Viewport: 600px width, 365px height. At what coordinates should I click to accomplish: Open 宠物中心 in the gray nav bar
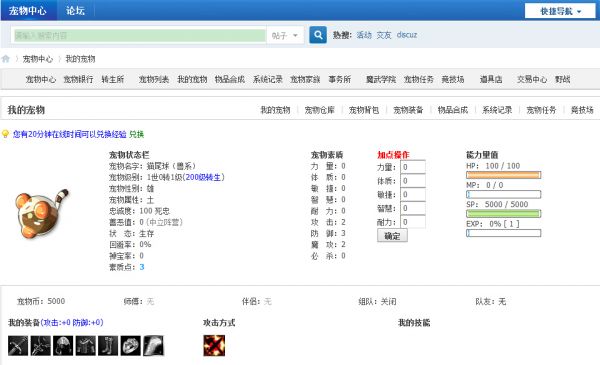pyautogui.click(x=41, y=79)
